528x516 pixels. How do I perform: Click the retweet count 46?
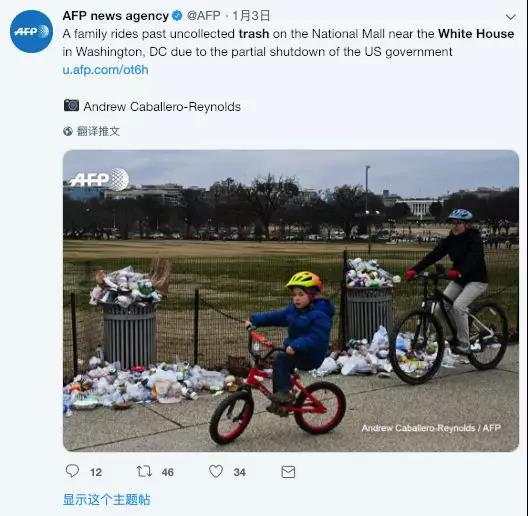click(x=168, y=472)
